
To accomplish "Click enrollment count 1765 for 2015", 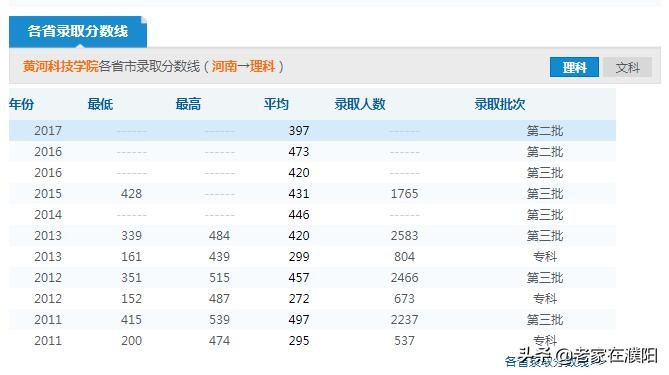I will (404, 194).
